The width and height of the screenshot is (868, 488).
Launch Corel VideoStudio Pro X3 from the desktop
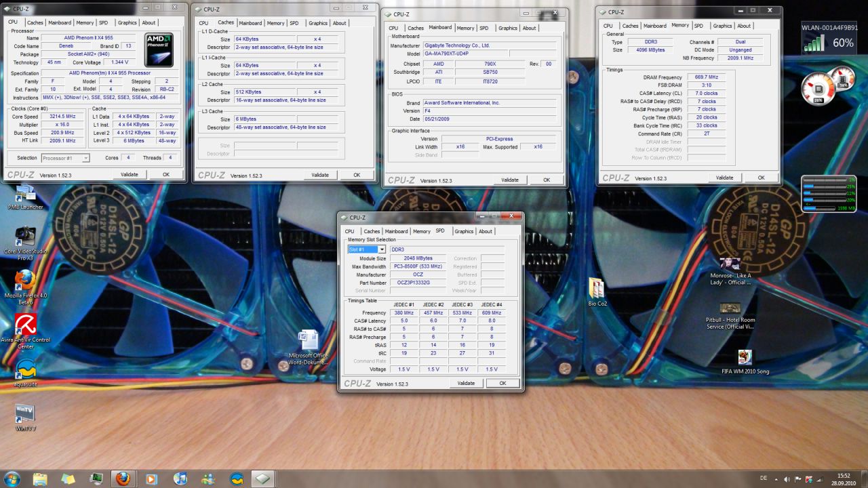(x=25, y=243)
